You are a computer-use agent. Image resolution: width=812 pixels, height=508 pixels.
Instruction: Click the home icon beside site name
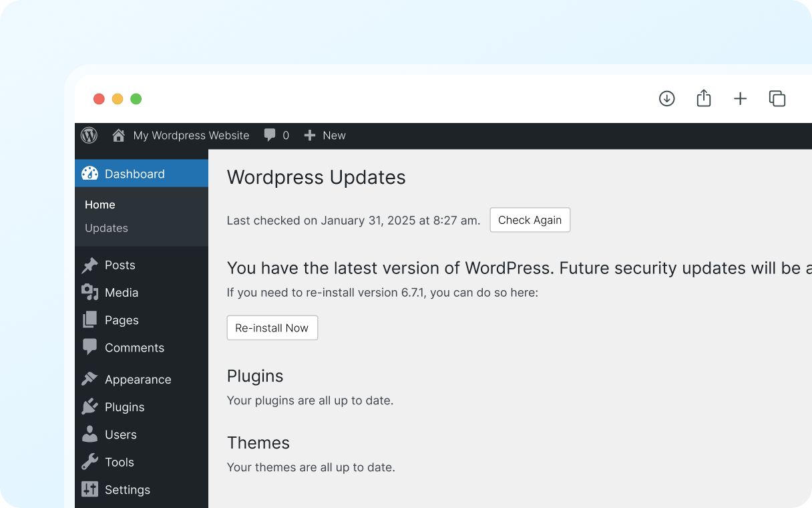tap(119, 136)
